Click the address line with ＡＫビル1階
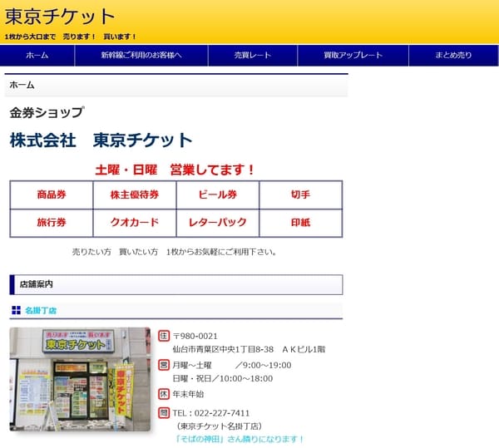 (x=249, y=349)
